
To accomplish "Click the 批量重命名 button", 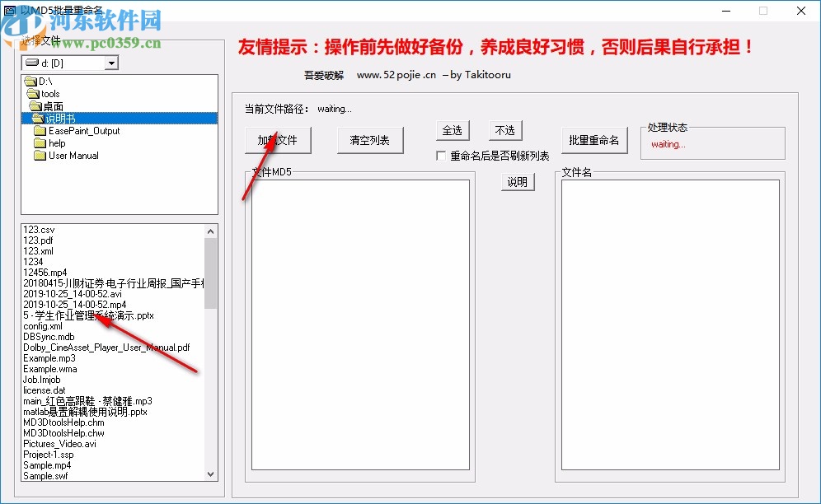I will point(594,140).
